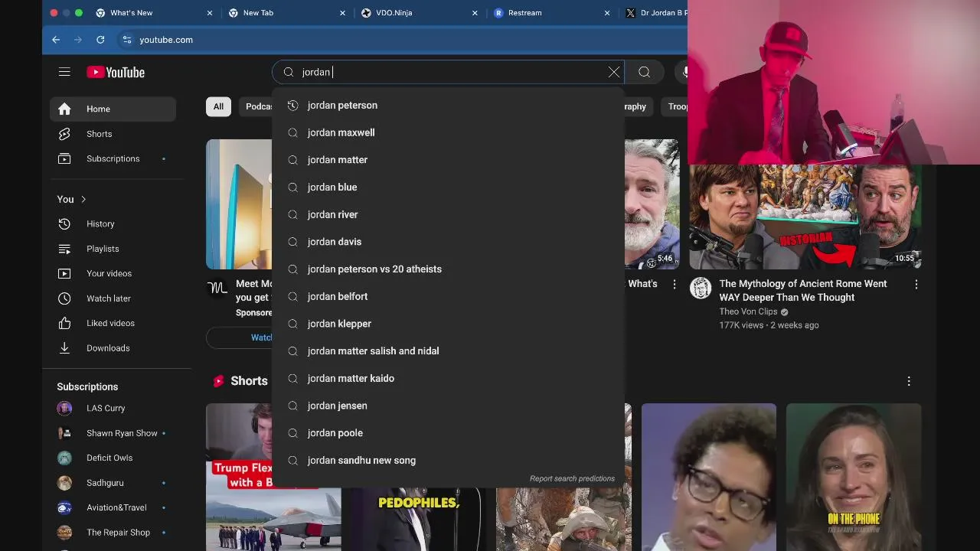Open the short with man in glasses
The image size is (980, 551).
709,478
